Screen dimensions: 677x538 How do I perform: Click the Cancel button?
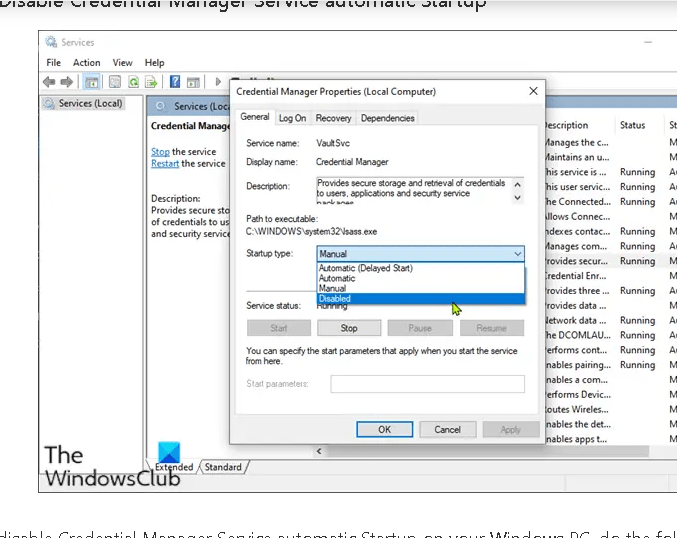[447, 429]
